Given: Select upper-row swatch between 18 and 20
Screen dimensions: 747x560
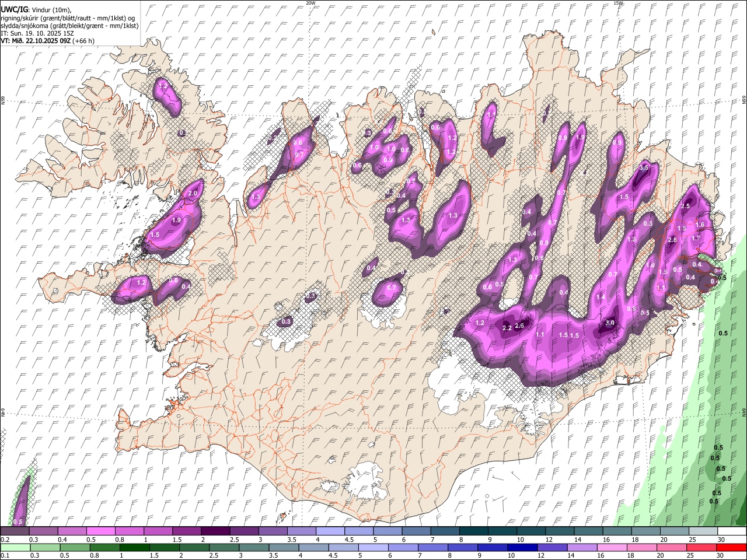Looking at the screenshot, I should point(646,531).
